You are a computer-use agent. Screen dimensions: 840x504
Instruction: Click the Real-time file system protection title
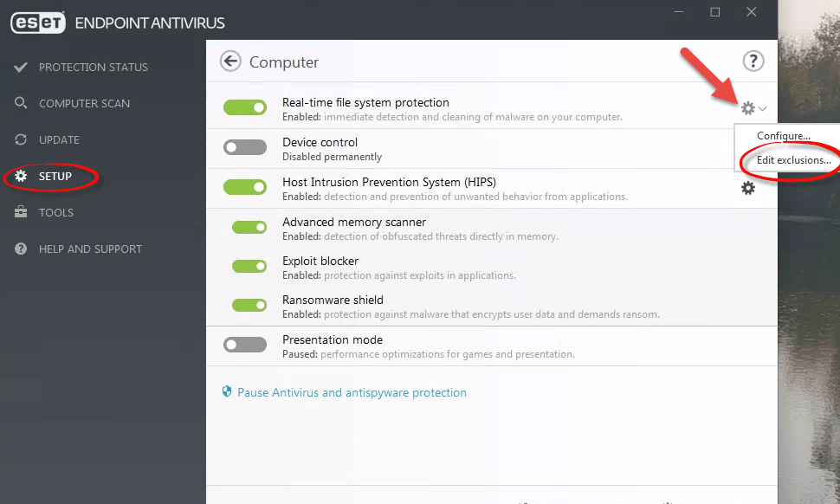pos(365,102)
